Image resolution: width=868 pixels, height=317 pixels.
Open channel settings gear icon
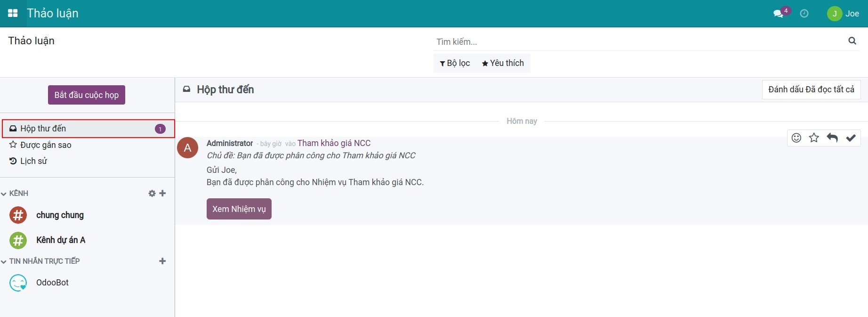point(152,194)
